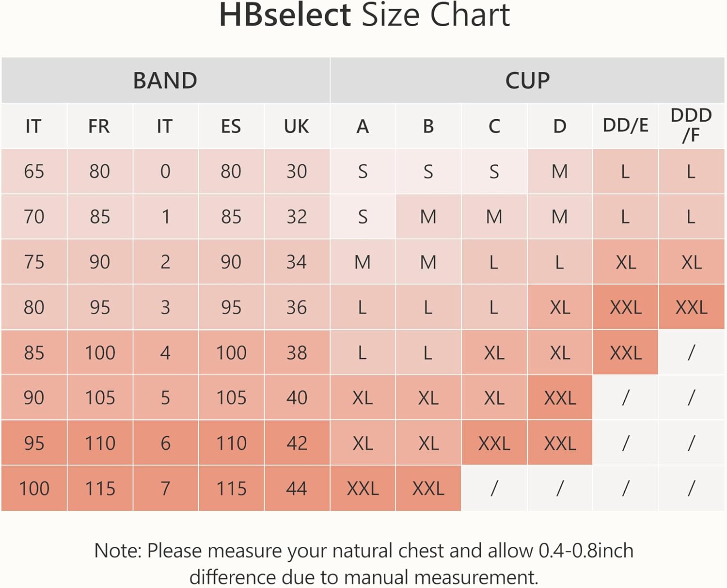
Task: Select the DD/E cup column header
Action: pyautogui.click(x=625, y=126)
